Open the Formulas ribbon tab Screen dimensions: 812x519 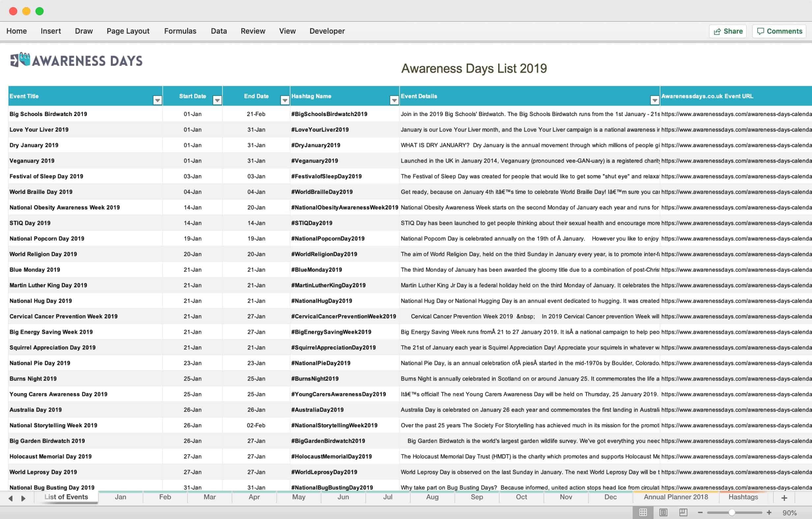point(180,31)
